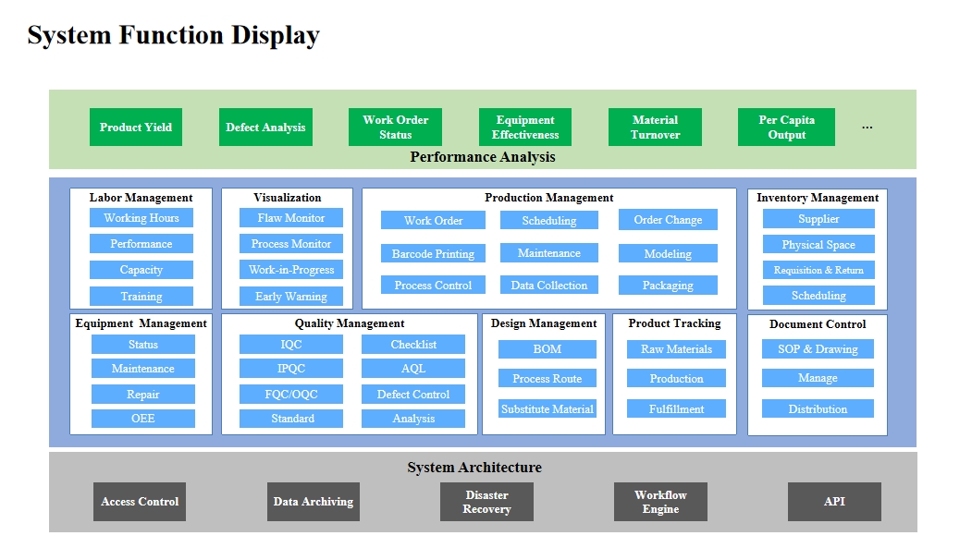Click OEE under Equipment Management
972x560 pixels.
coord(143,419)
